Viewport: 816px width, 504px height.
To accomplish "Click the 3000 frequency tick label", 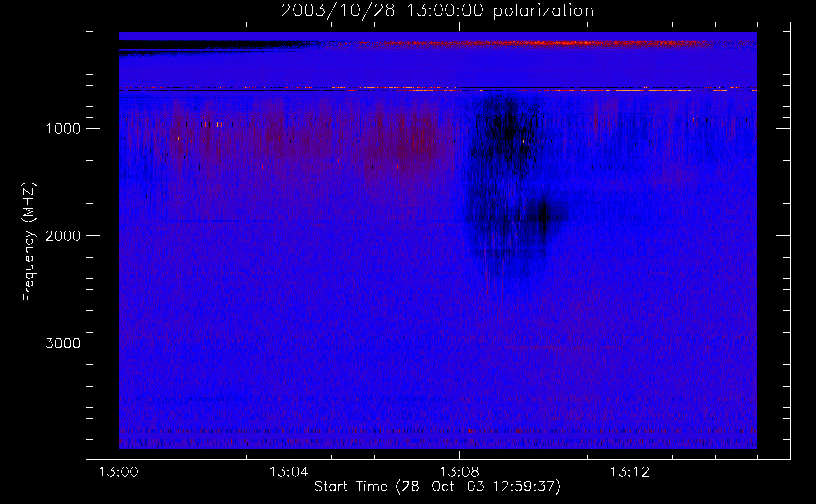I will click(63, 343).
